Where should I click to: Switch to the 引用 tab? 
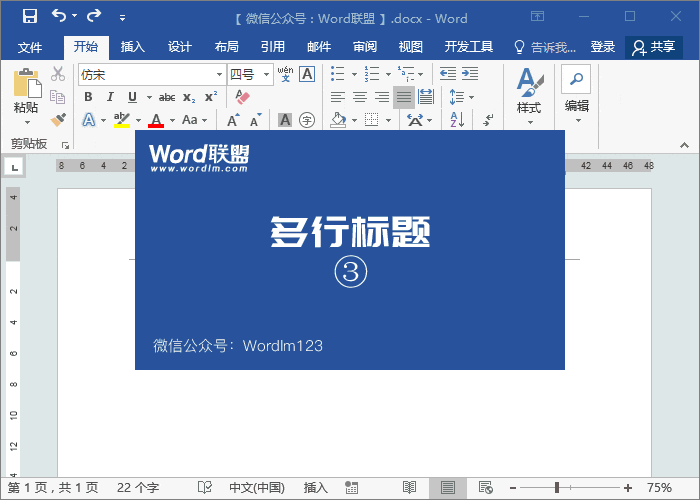pyautogui.click(x=272, y=47)
